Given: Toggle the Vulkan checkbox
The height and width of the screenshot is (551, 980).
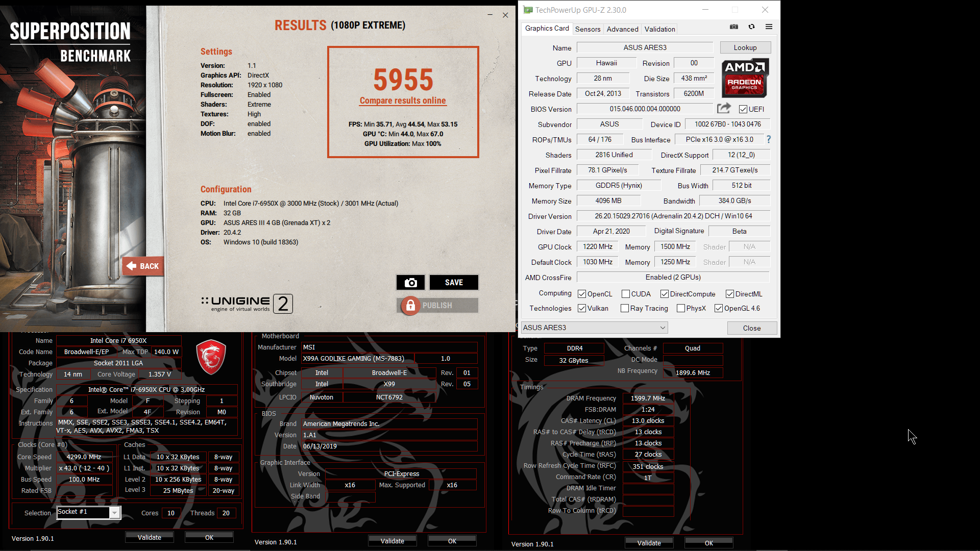Looking at the screenshot, I should click(582, 308).
